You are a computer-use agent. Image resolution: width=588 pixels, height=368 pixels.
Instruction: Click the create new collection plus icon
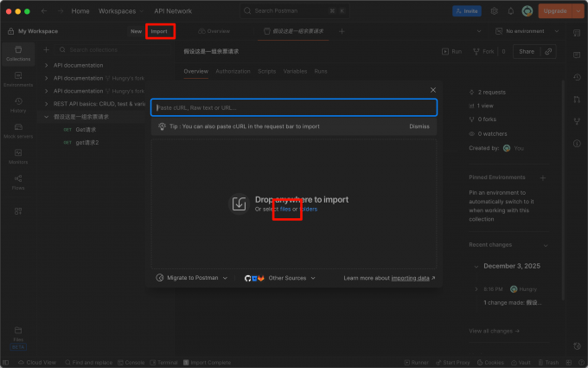46,49
